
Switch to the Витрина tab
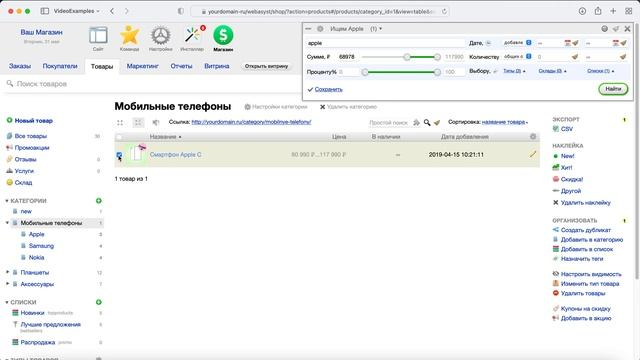(x=217, y=66)
